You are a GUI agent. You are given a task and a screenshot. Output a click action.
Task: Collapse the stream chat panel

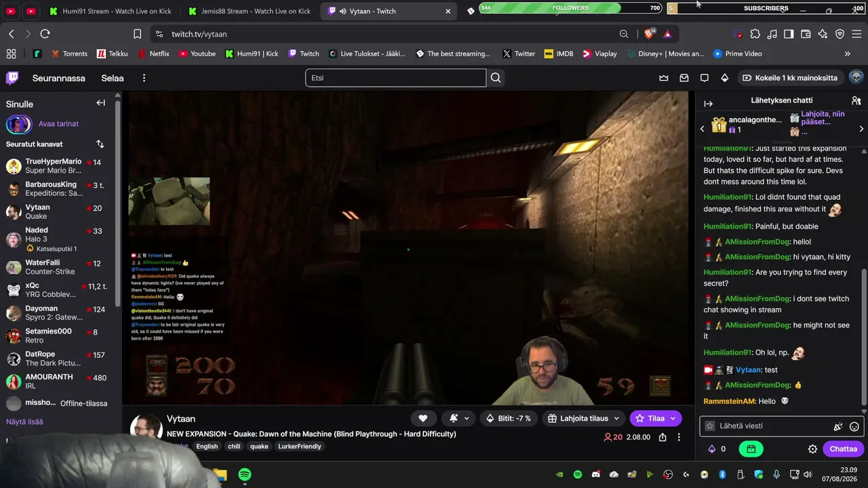708,104
